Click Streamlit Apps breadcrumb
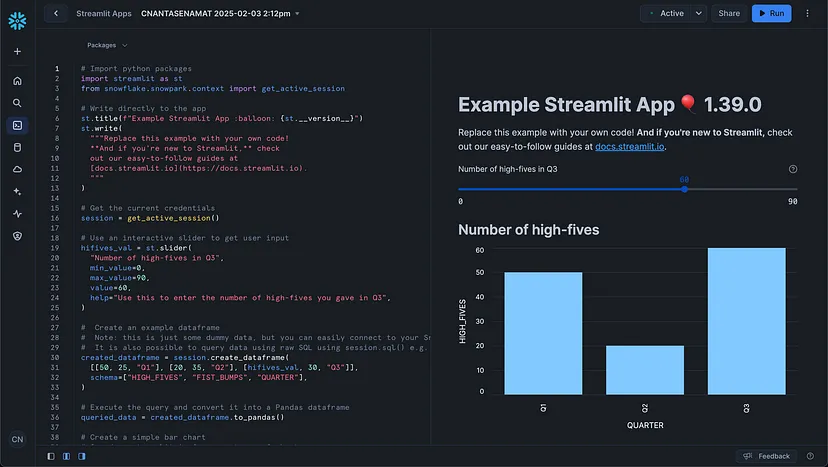828x467 pixels. click(x=104, y=14)
